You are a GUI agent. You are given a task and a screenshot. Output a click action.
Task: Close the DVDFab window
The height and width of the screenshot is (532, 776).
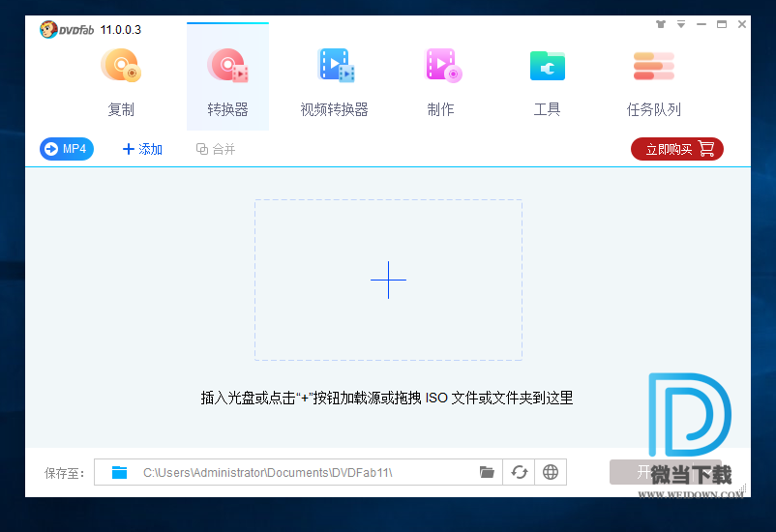point(742,24)
